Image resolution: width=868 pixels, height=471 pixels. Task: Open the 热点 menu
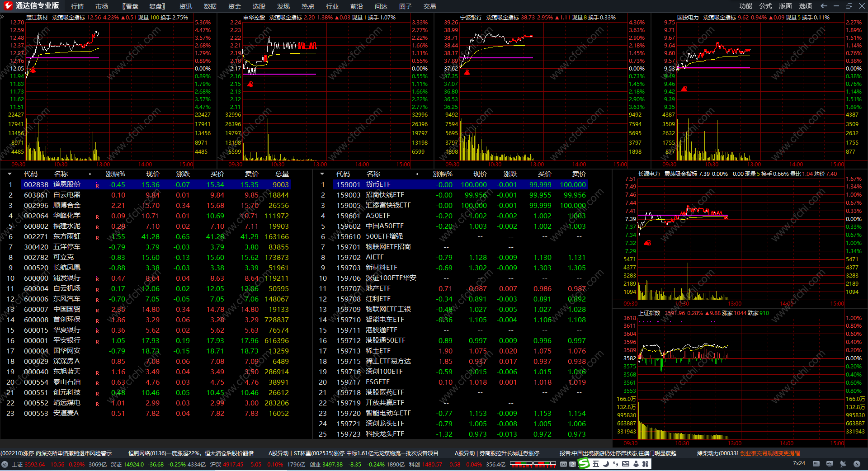pos(308,6)
